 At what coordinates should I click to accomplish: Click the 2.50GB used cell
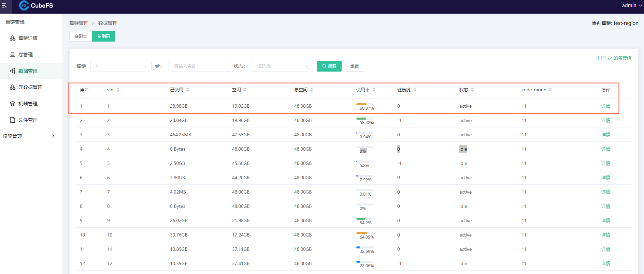[x=177, y=163]
